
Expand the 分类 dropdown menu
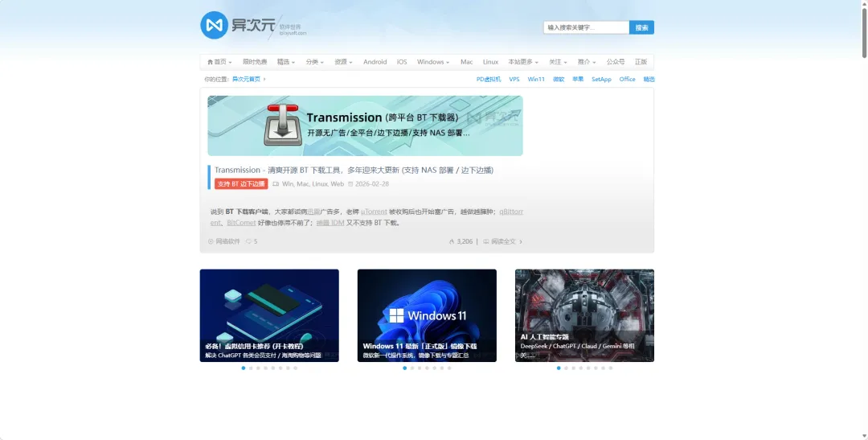tap(314, 62)
